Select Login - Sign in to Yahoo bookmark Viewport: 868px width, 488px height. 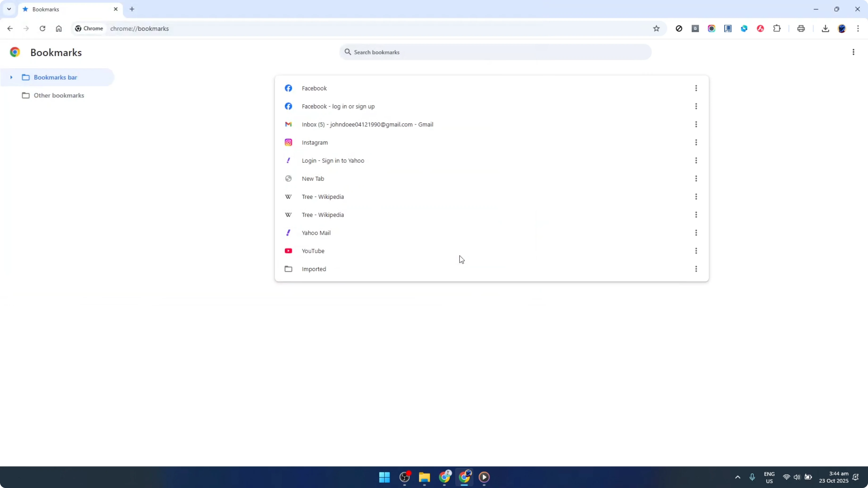click(x=492, y=161)
